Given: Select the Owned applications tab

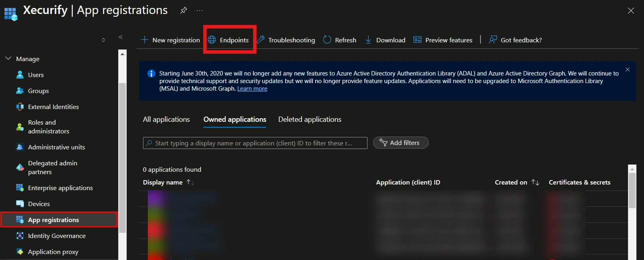Looking at the screenshot, I should [235, 119].
